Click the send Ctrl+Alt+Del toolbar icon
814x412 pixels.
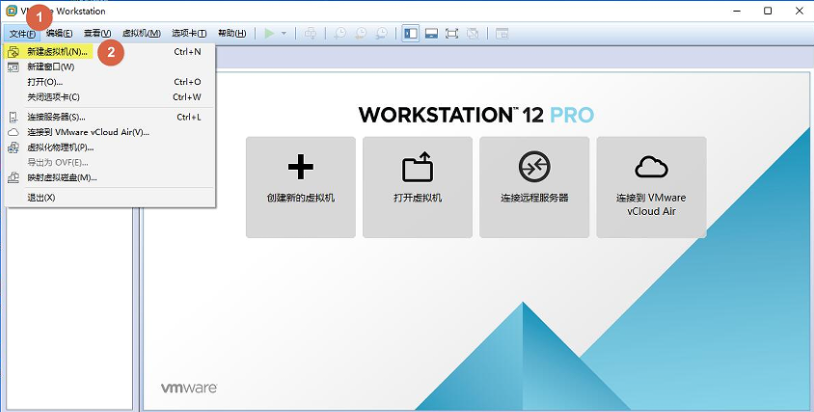[x=310, y=34]
